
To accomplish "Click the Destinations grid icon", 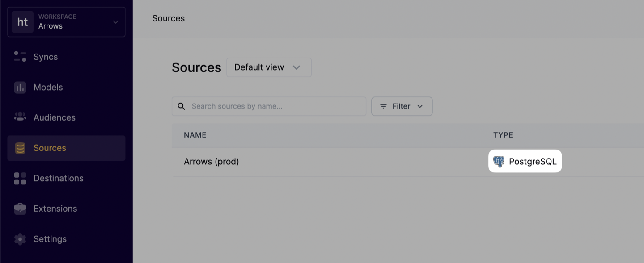I will coord(20,178).
